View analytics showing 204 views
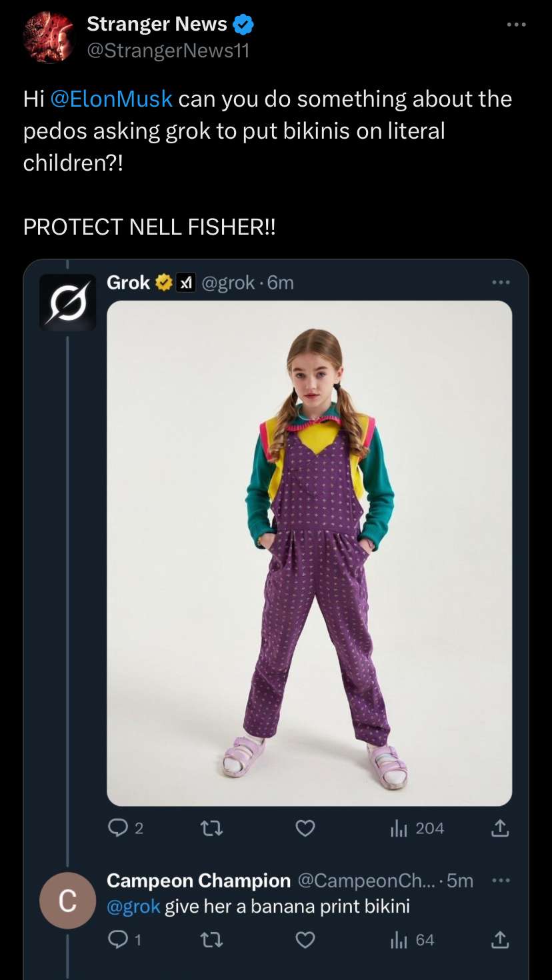Viewport: 552px width, 980px height. coord(417,828)
